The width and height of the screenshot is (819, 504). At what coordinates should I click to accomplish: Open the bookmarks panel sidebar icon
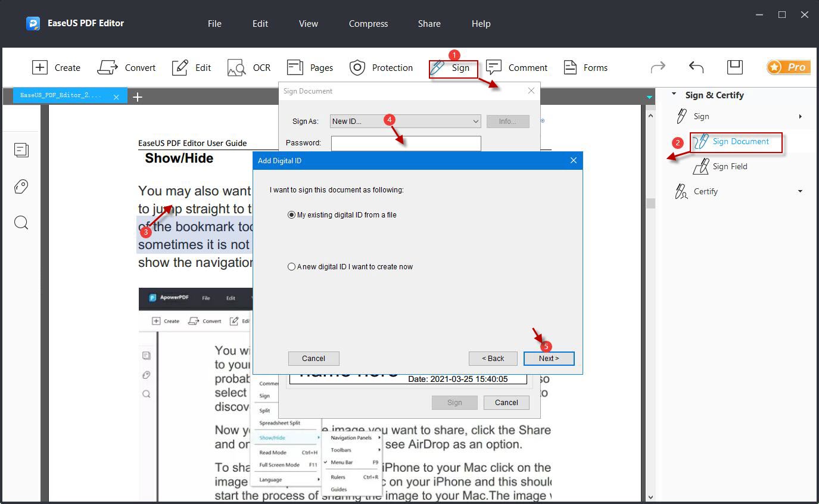[x=21, y=150]
